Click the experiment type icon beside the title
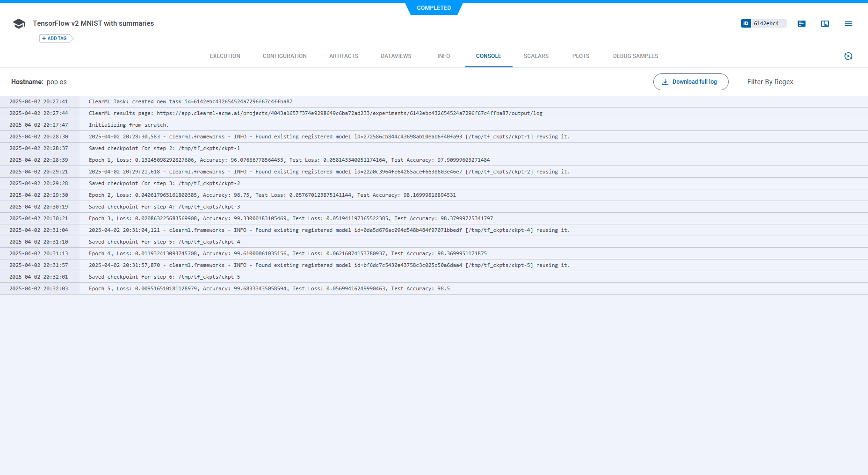The height and width of the screenshot is (475, 868). [x=19, y=23]
